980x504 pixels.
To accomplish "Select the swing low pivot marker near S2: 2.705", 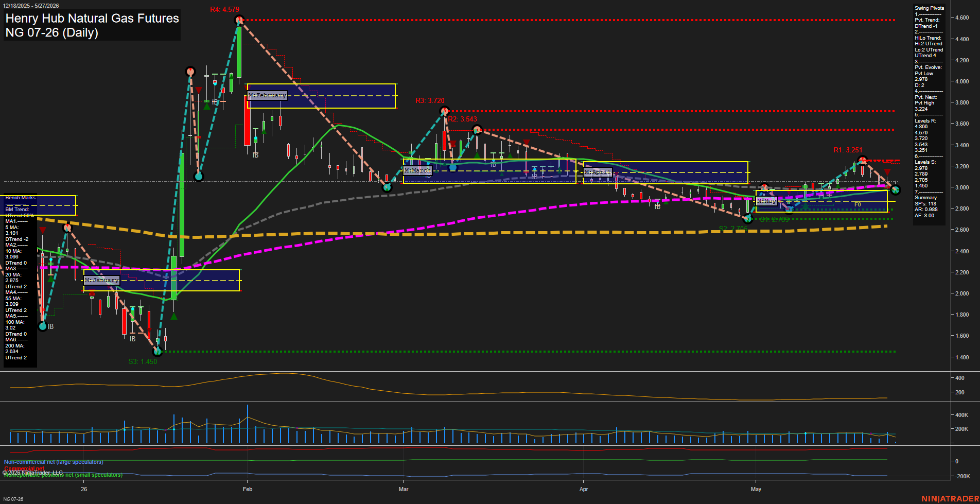I will tap(748, 219).
